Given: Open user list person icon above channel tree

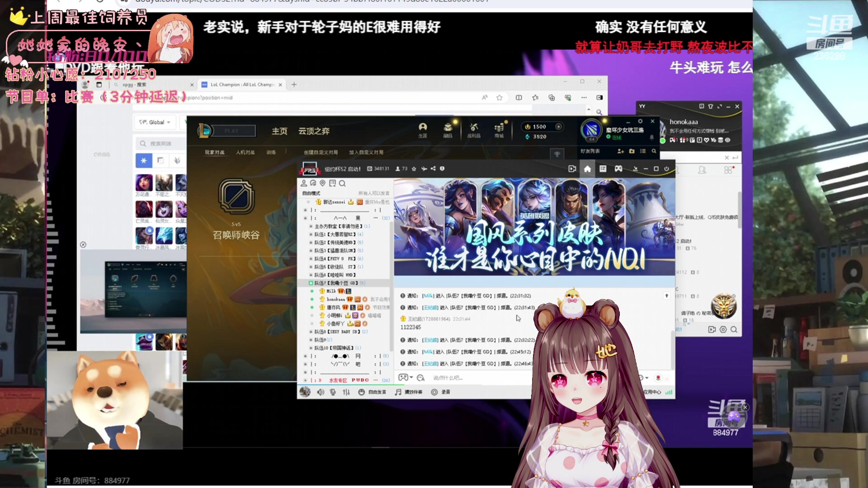Looking at the screenshot, I should pos(304,183).
